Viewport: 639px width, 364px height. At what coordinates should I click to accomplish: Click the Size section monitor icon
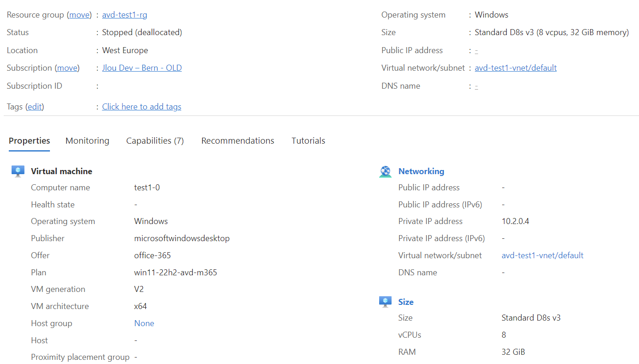[x=385, y=302]
